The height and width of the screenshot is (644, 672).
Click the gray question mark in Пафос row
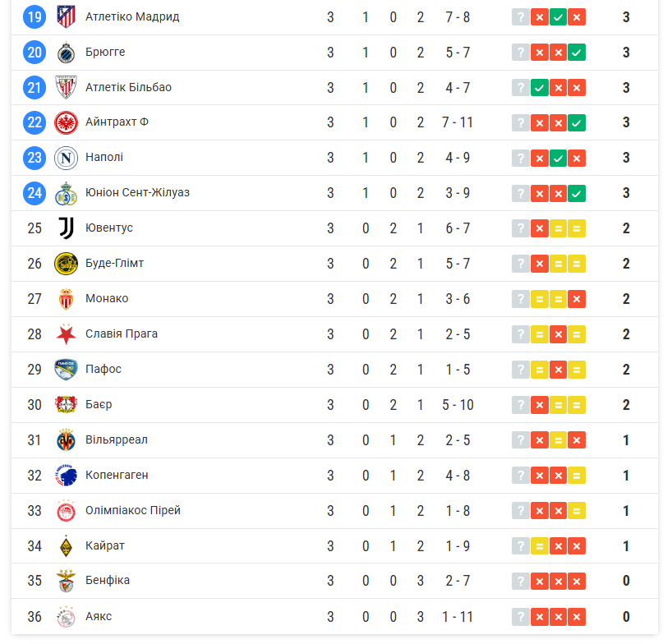[520, 369]
